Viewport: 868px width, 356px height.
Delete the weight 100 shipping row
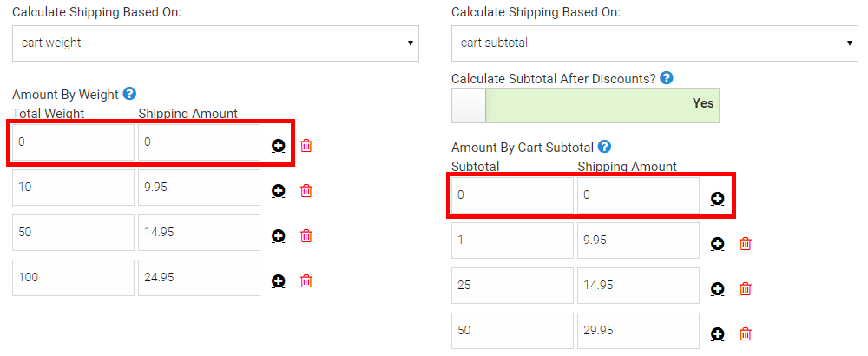pos(306,281)
